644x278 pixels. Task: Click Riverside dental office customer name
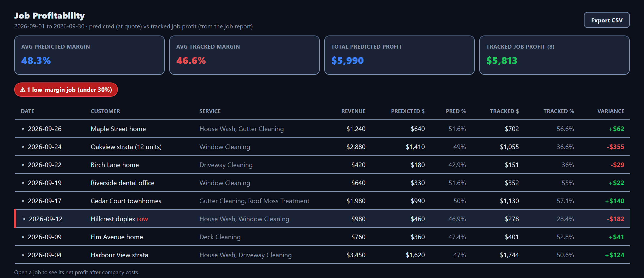[x=123, y=183]
